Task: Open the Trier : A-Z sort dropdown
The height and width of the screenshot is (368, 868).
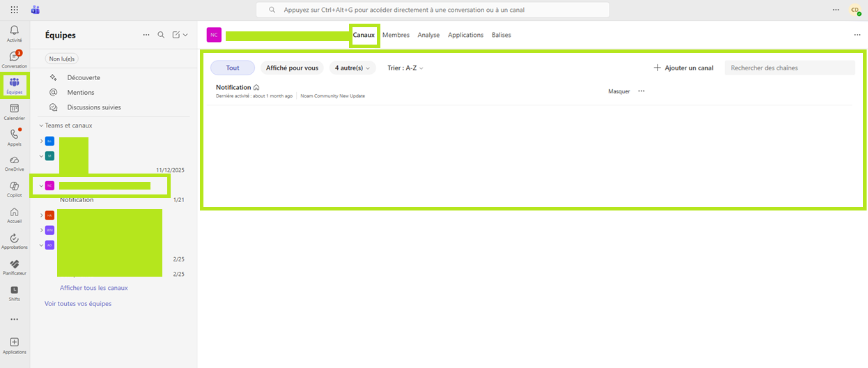Action: click(x=405, y=68)
